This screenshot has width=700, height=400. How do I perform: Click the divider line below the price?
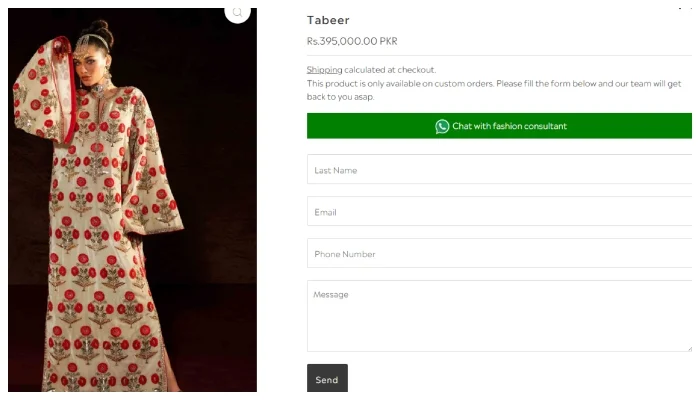[499, 55]
